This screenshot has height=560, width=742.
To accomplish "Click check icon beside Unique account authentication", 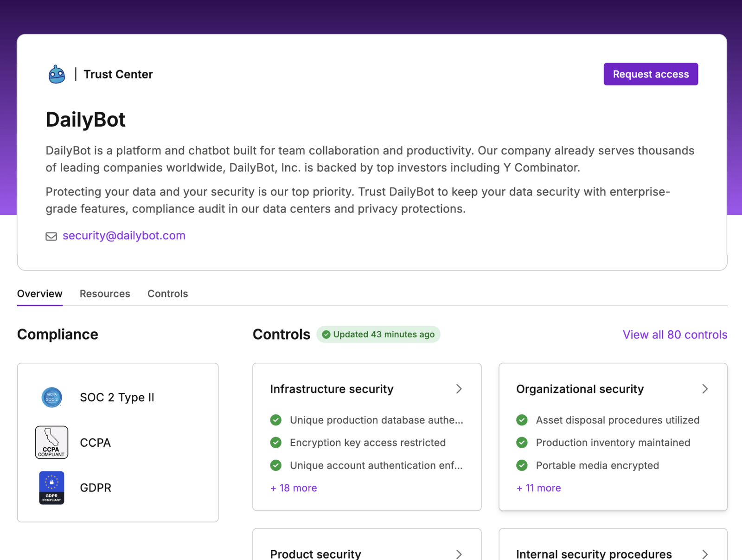I will (276, 465).
